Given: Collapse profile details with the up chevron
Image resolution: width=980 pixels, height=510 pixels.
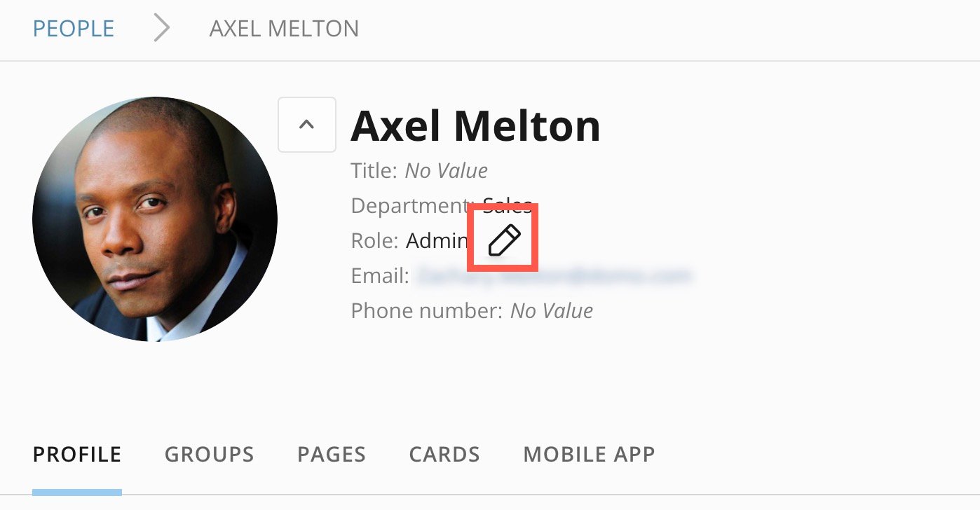Looking at the screenshot, I should point(307,125).
